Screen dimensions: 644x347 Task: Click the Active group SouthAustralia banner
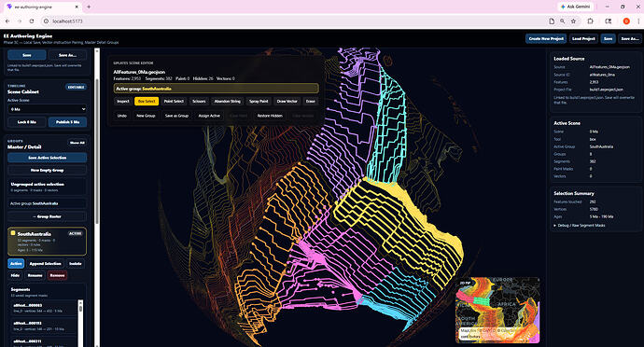[x=216, y=89]
